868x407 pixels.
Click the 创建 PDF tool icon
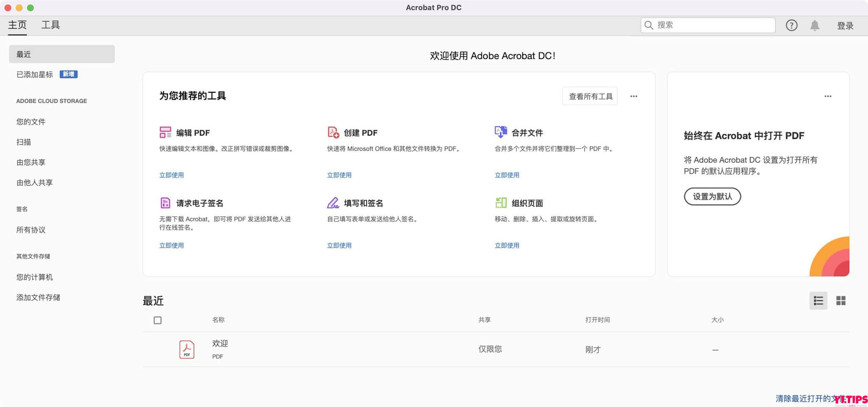pyautogui.click(x=333, y=132)
